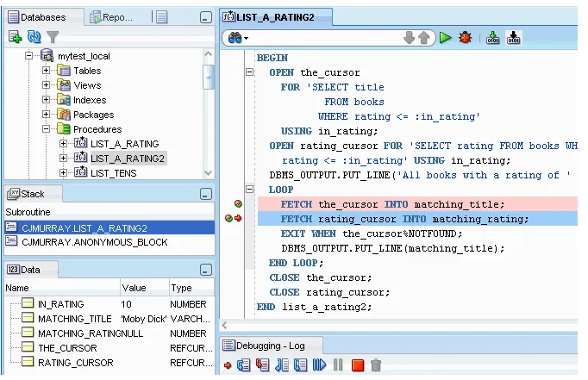Select the LIST_A_RATING2 editor tab
The image size is (588, 380).
[x=276, y=17]
